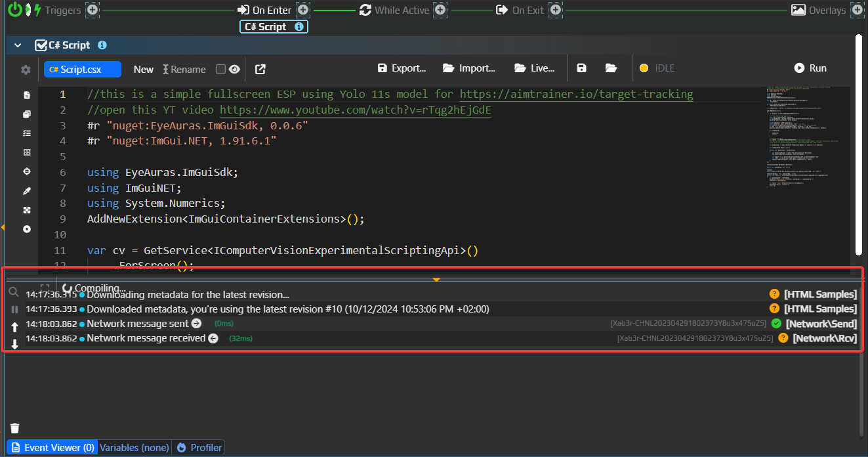Screen dimensions: 868x457
Task: Run the script
Action: tap(810, 68)
